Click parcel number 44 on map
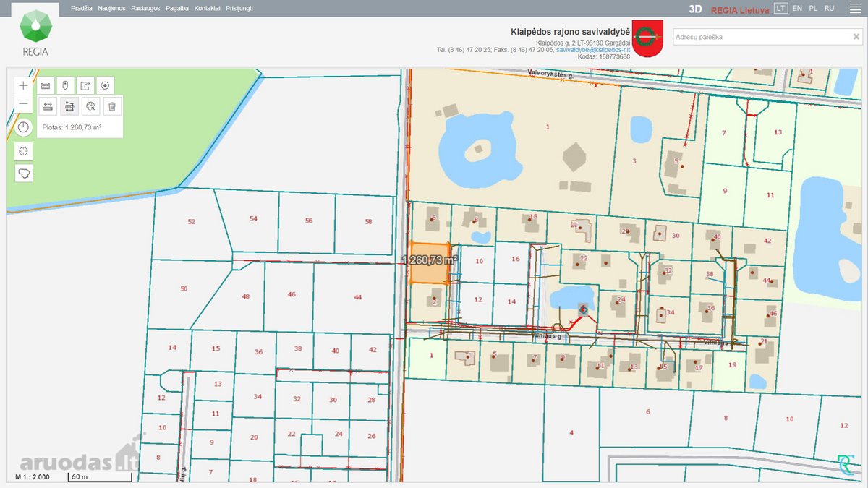The height and width of the screenshot is (488, 868). (357, 297)
